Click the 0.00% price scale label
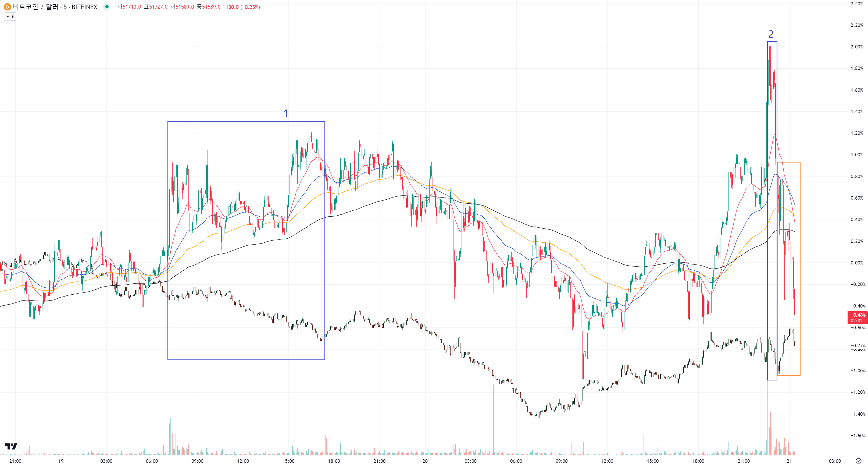Viewport: 868px width, 466px height. coord(856,263)
